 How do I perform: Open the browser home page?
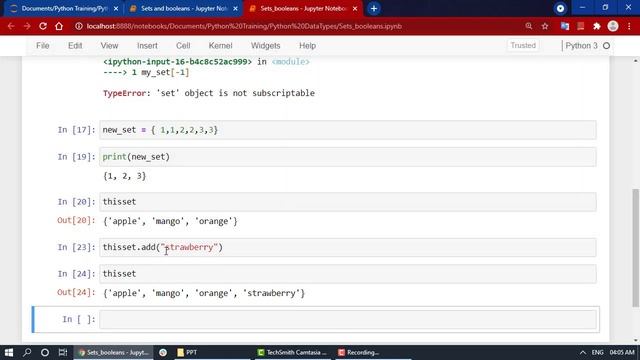point(59,26)
